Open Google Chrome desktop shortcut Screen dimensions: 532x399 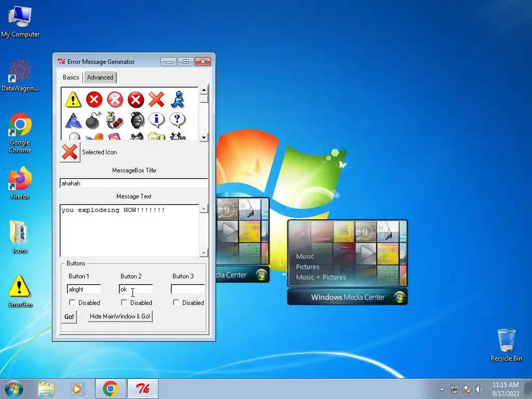coord(20,133)
